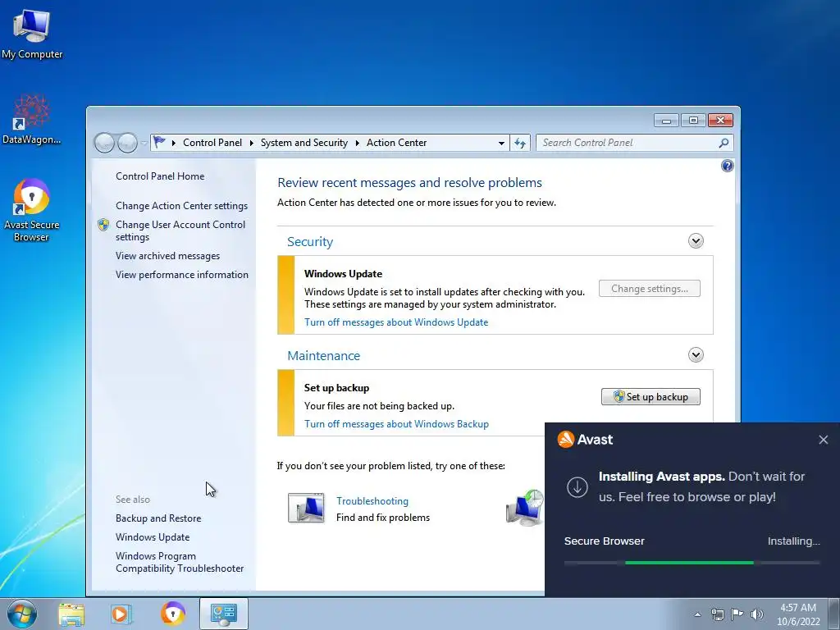Open the clock showing 4:57 AM
840x630 pixels.
[x=798, y=614]
